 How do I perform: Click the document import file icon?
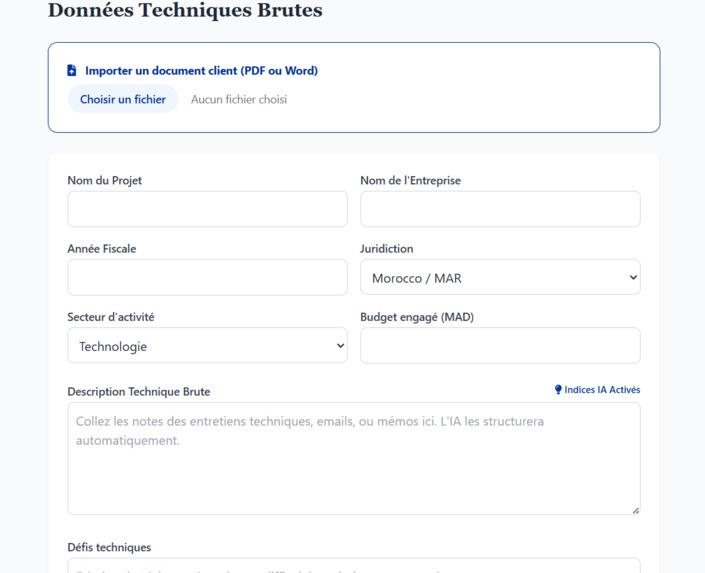click(71, 70)
